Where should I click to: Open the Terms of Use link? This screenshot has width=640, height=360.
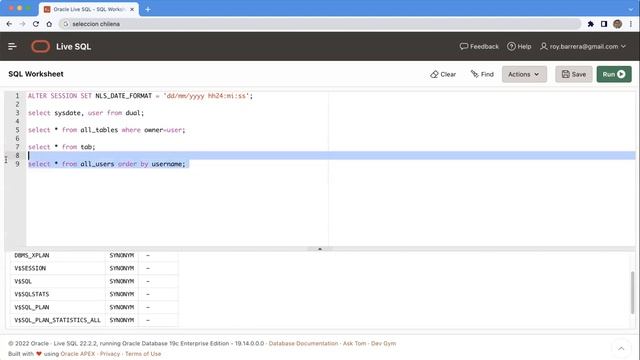[143, 354]
